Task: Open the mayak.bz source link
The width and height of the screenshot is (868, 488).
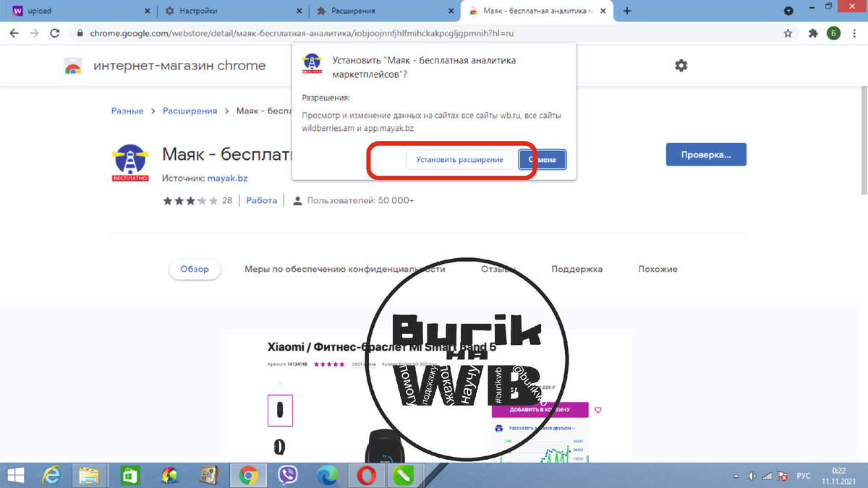Action: coord(227,178)
